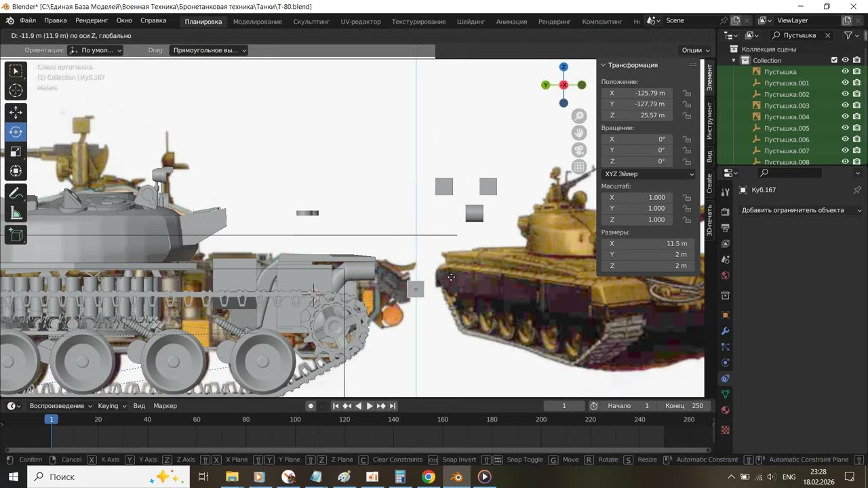This screenshot has width=868, height=488.
Task: Open the Modifiers wrench properties tab
Action: coord(725,331)
